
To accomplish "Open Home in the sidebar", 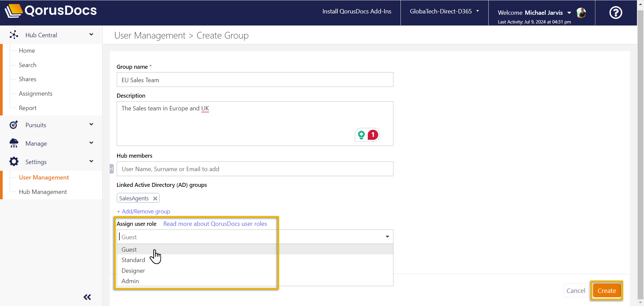I will click(x=27, y=51).
